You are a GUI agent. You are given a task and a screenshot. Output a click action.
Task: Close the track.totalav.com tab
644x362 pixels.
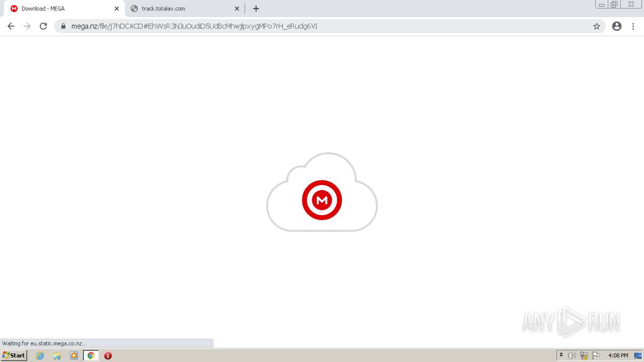coord(237,9)
